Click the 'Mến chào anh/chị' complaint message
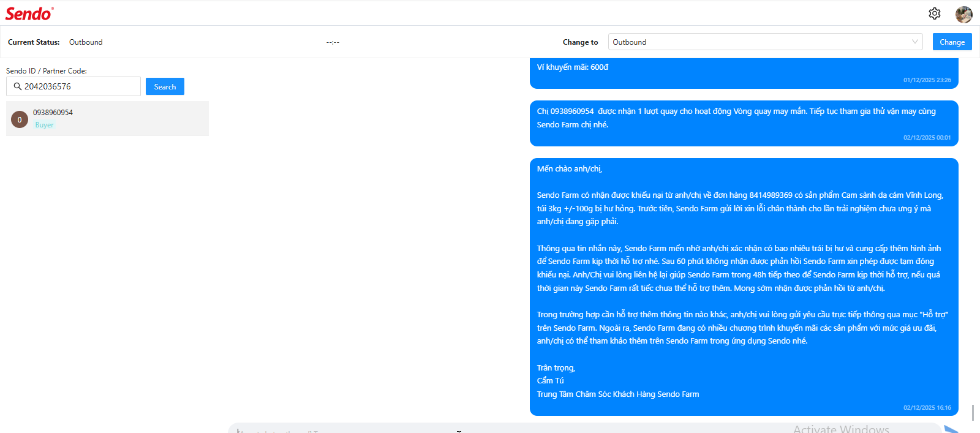 coord(744,287)
